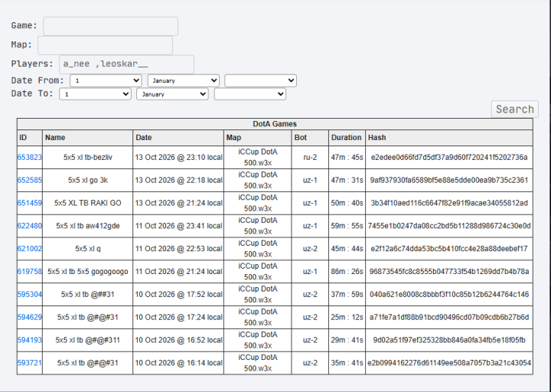Click the Name column header
The height and width of the screenshot is (392, 551).
87,138
